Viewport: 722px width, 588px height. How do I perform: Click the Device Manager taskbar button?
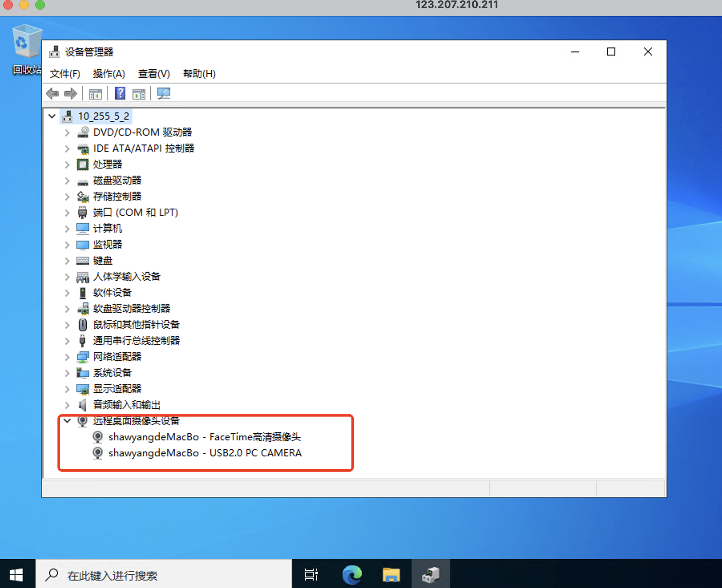[431, 574]
